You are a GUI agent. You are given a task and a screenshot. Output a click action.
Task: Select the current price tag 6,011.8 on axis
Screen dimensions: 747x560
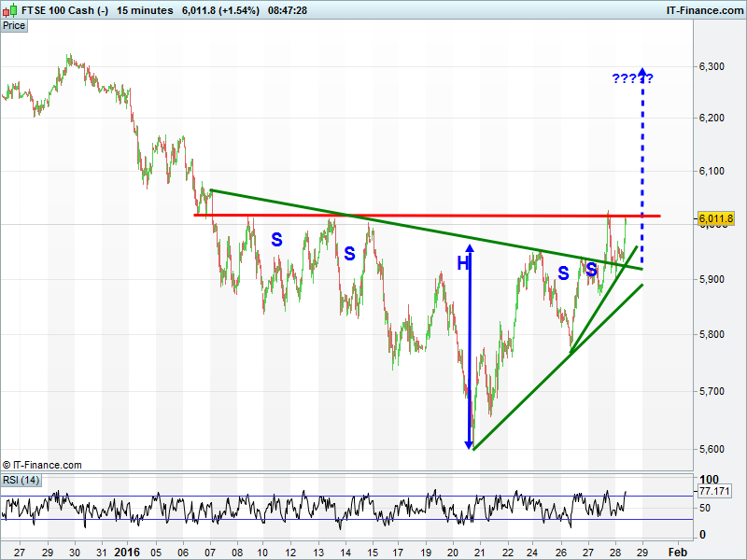coord(717,218)
